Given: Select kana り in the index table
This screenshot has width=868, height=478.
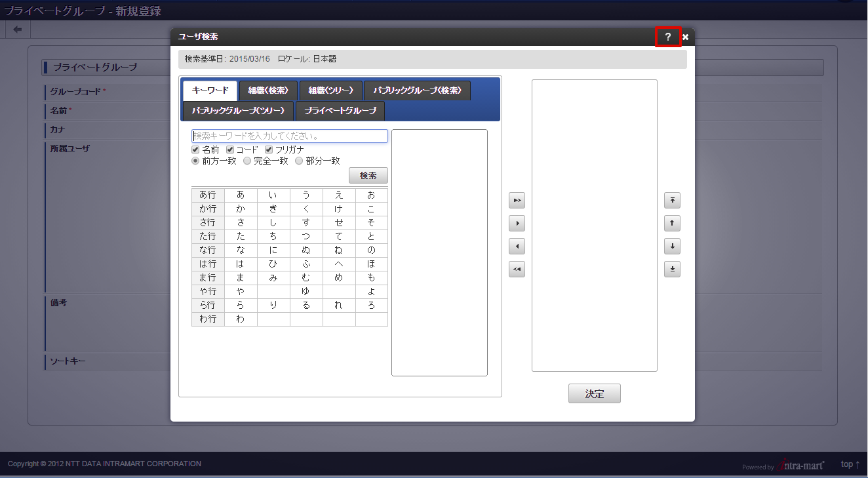Looking at the screenshot, I should tap(273, 306).
